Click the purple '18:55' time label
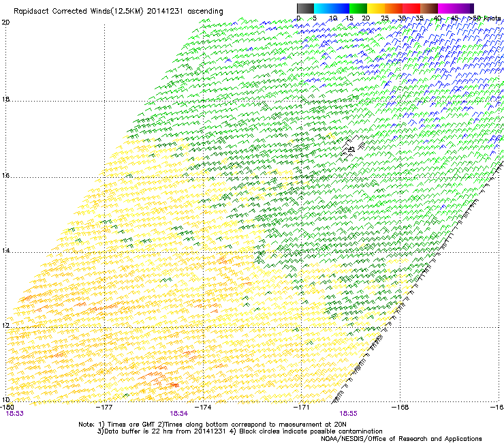The width and height of the screenshot is (504, 443). pos(349,414)
